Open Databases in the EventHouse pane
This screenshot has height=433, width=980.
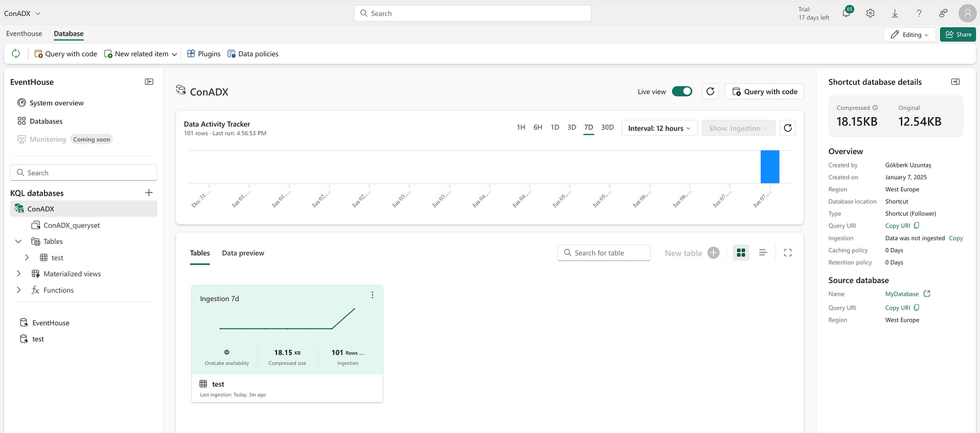(40, 121)
